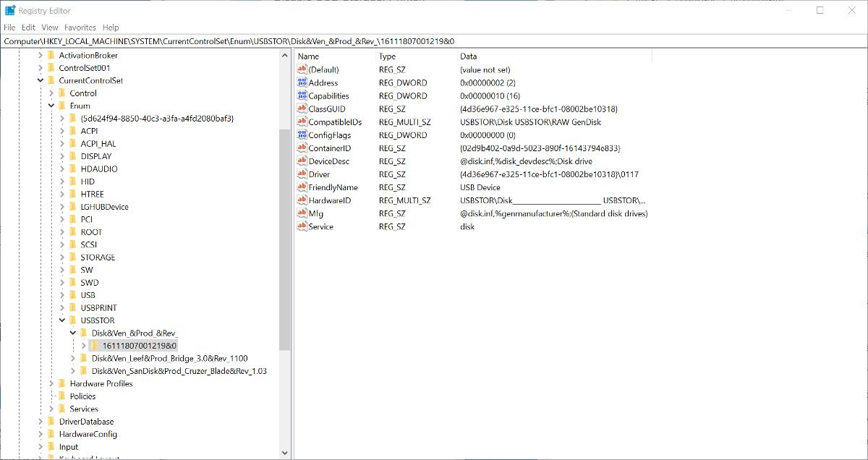This screenshot has width=868, height=460.
Task: Select the SCSI tree key
Action: [x=88, y=244]
